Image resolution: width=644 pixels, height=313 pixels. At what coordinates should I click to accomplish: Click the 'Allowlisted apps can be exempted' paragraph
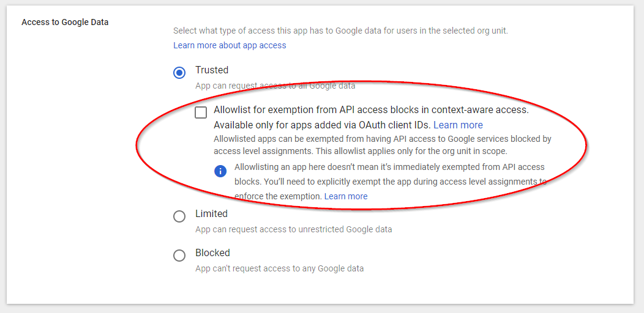382,145
